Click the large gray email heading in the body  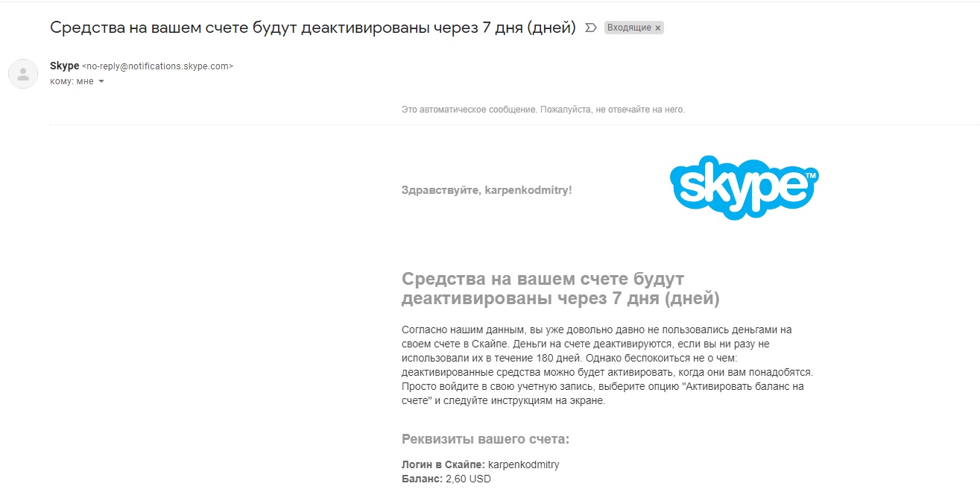point(560,289)
